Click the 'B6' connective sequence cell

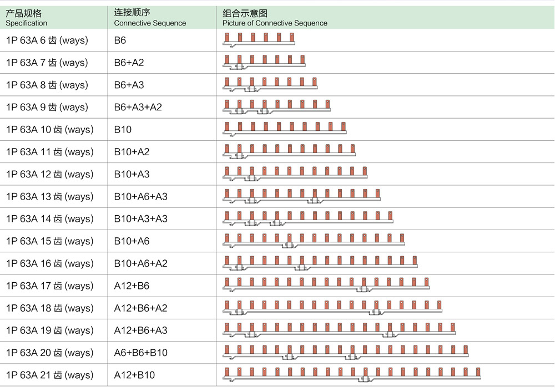(x=162, y=40)
